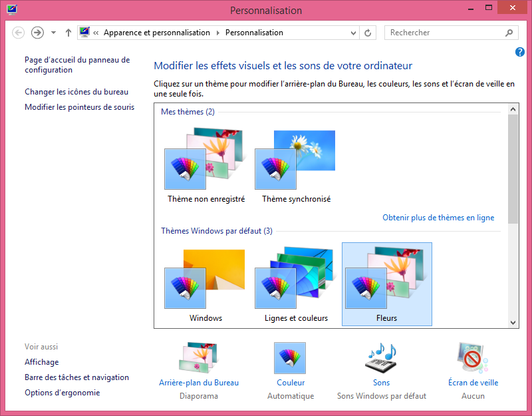Select the Thème non enregistré theme
This screenshot has height=416, width=532.
click(x=206, y=165)
